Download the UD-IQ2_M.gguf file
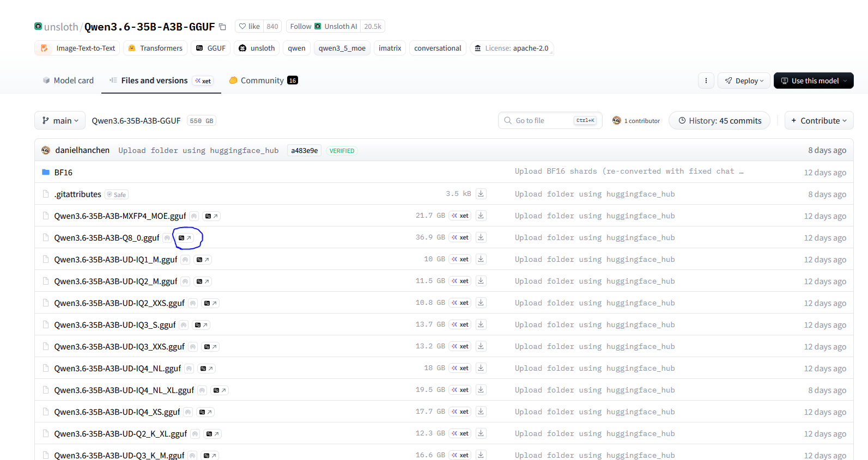868x460 pixels. [x=481, y=281]
